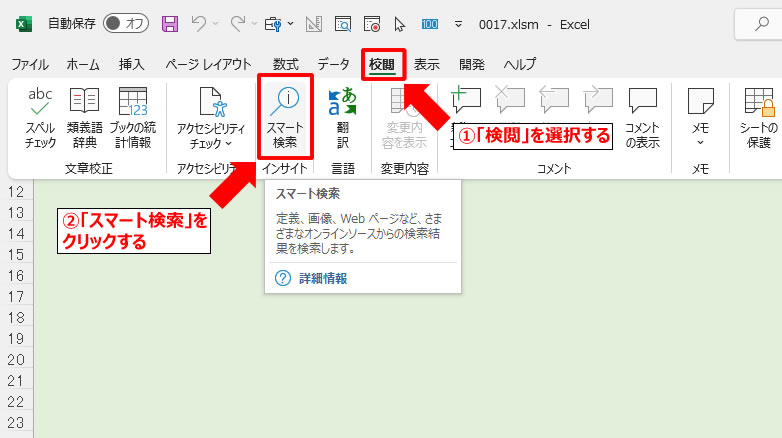
Task: Run スペルチェック spell check
Action: tap(40, 118)
